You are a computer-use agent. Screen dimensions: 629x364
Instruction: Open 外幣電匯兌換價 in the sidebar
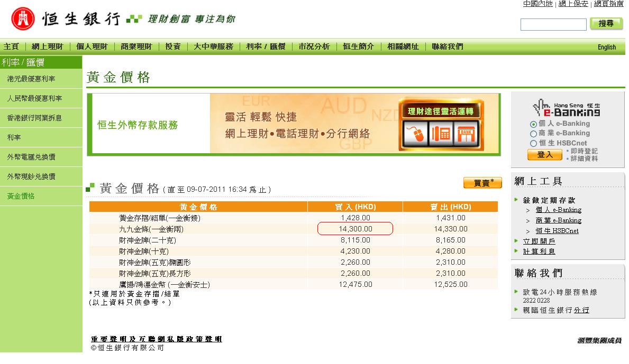tap(31, 157)
